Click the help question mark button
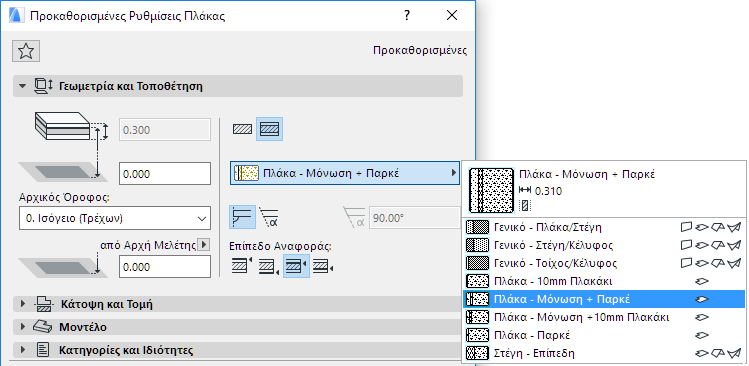This screenshot has height=366, width=749. [x=407, y=16]
